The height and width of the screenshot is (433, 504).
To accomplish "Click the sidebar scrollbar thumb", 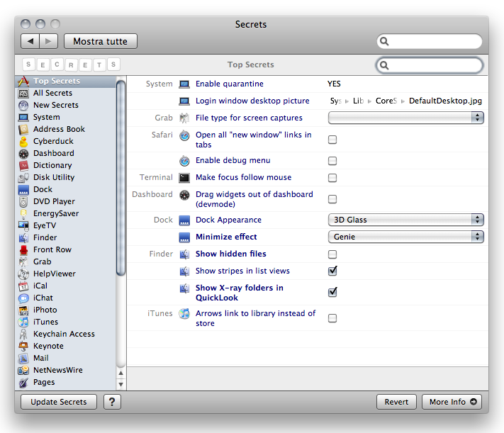I will (x=121, y=178).
